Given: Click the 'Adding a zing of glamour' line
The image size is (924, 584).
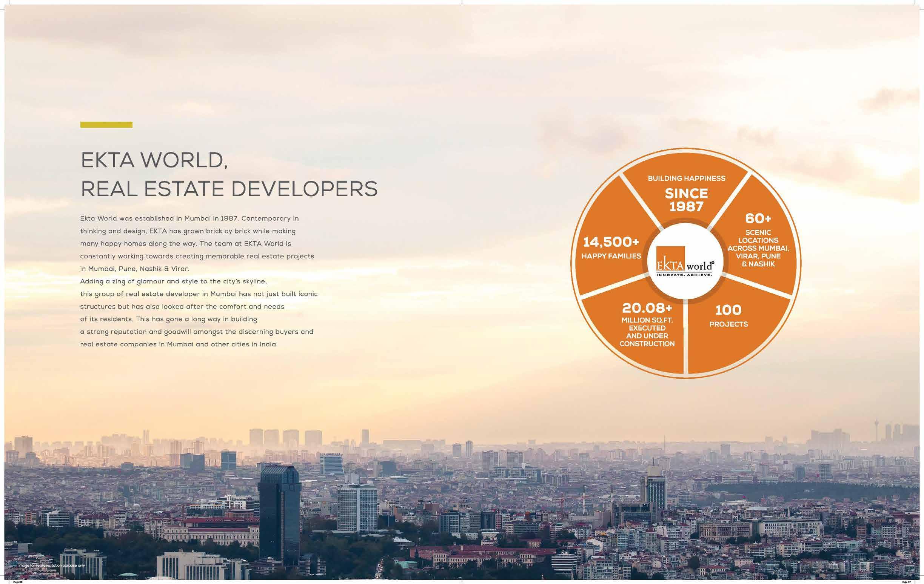Looking at the screenshot, I should coord(173,281).
